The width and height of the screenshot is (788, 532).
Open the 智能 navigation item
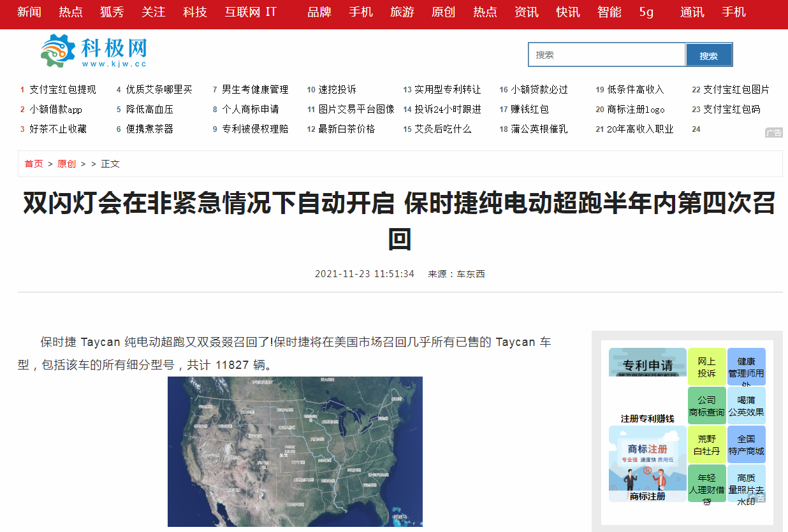pyautogui.click(x=609, y=11)
